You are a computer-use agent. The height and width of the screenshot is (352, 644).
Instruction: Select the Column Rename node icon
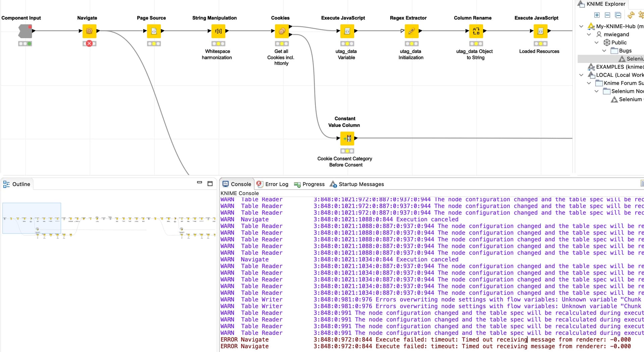476,31
